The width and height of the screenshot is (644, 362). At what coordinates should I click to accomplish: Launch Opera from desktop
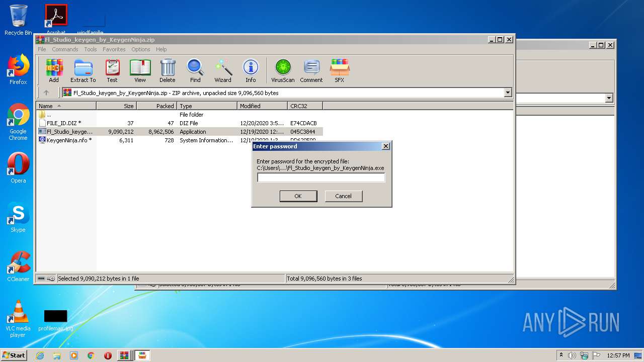pos(18,168)
